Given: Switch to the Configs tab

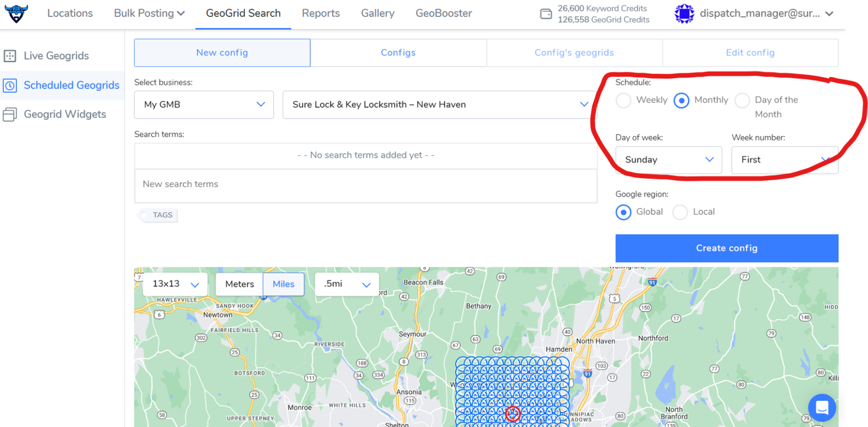Looking at the screenshot, I should [398, 53].
